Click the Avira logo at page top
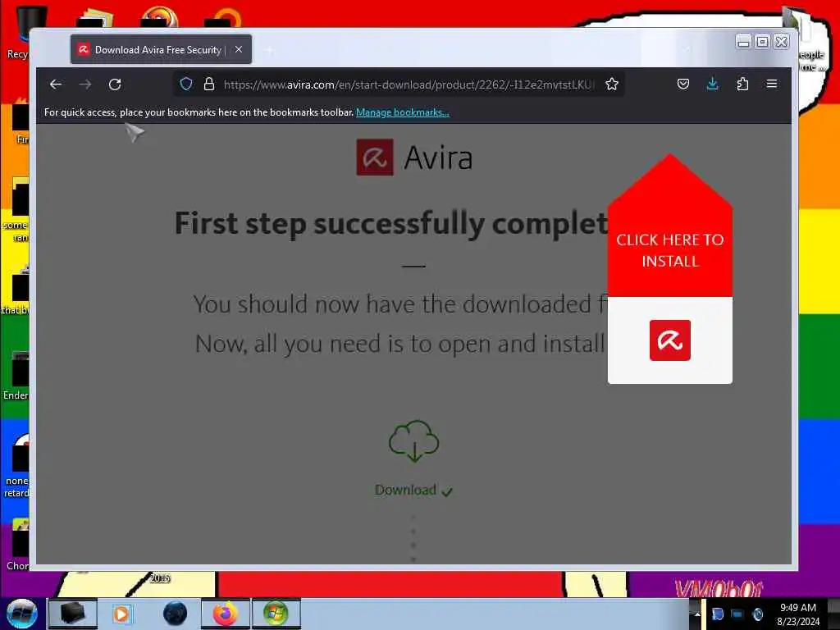Image resolution: width=840 pixels, height=630 pixels. (414, 157)
